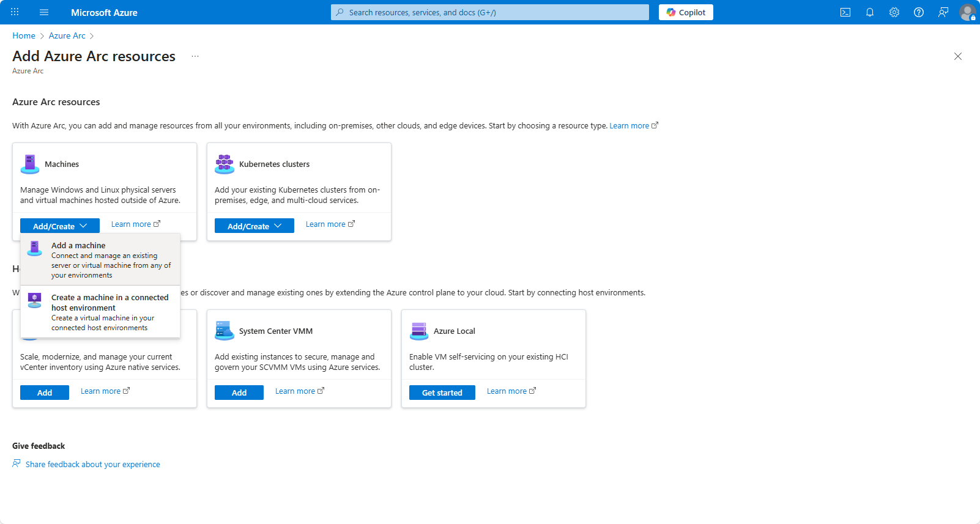Open portal settings gear
Screen dimensions: 980x524
tap(894, 12)
